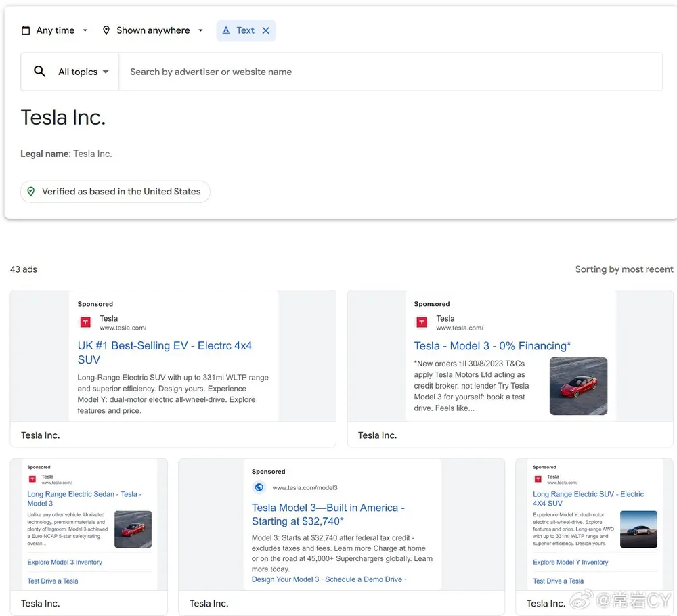The width and height of the screenshot is (677, 616).
Task: Click the Legal name: Tesla Inc. line
Action: [x=66, y=154]
